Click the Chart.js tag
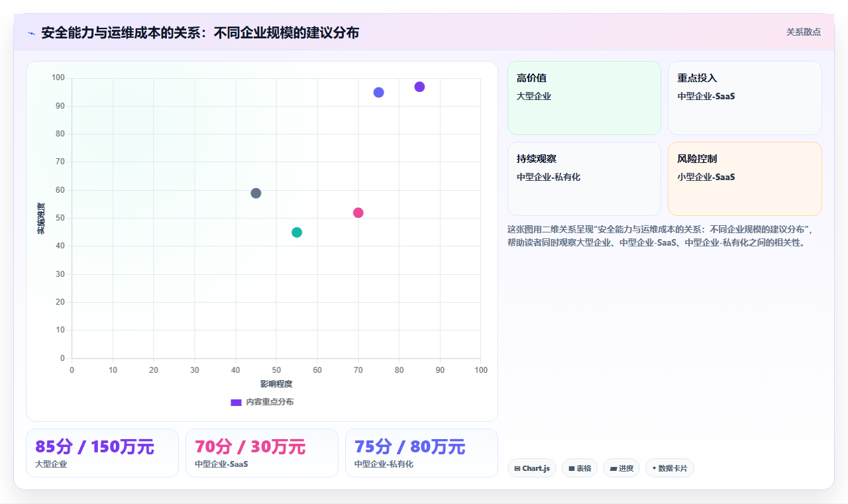Image resolution: width=848 pixels, height=504 pixels. [x=532, y=468]
